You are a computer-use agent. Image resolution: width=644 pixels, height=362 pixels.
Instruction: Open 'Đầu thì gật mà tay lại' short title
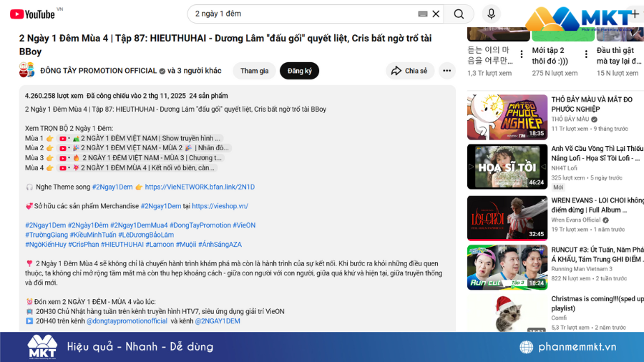tap(619, 55)
